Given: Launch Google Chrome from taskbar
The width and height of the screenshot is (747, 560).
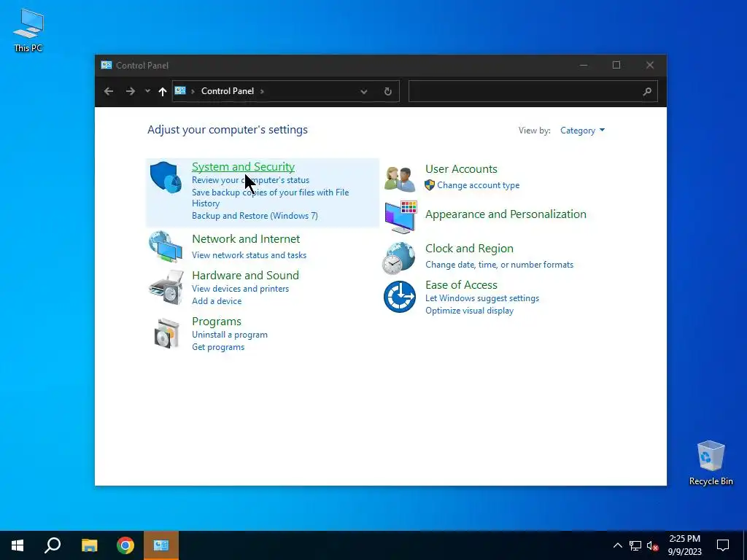Looking at the screenshot, I should click(x=125, y=545).
